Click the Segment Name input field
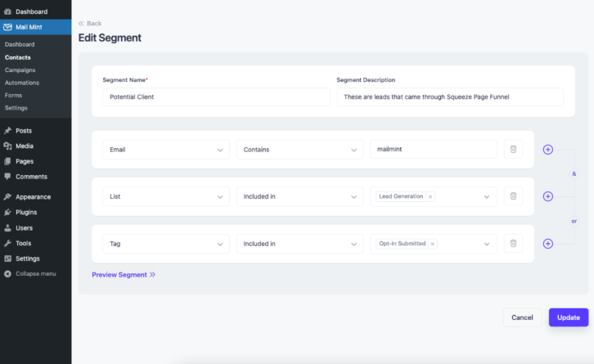The image size is (594, 364). click(x=216, y=97)
